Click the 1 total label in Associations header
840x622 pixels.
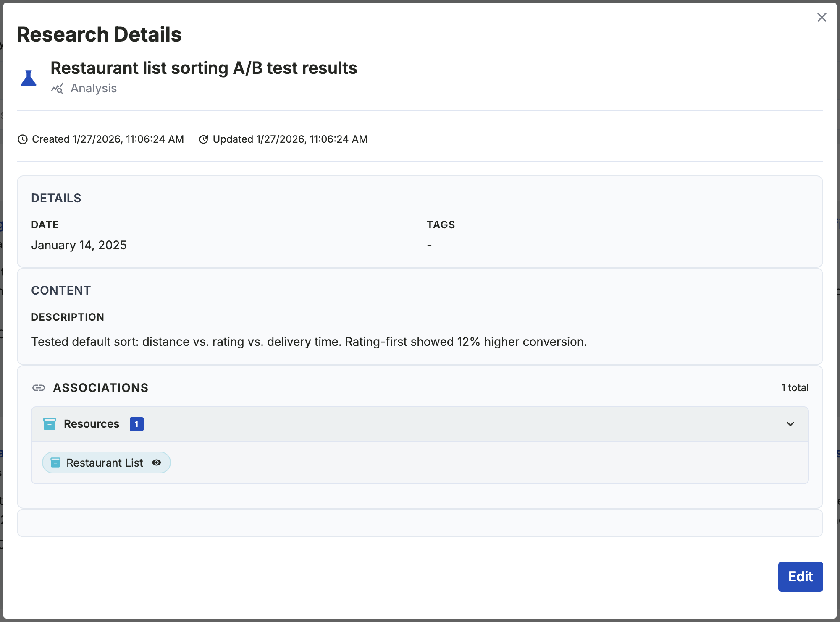[795, 387]
